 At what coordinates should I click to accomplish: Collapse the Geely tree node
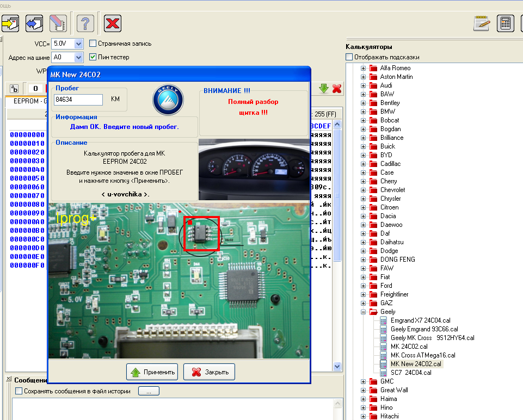(x=363, y=312)
